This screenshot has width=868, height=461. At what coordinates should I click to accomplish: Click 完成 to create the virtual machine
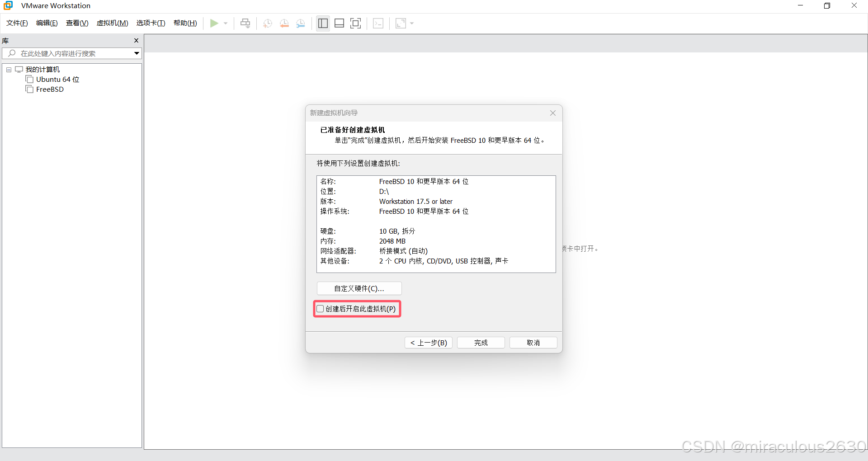[x=481, y=343]
